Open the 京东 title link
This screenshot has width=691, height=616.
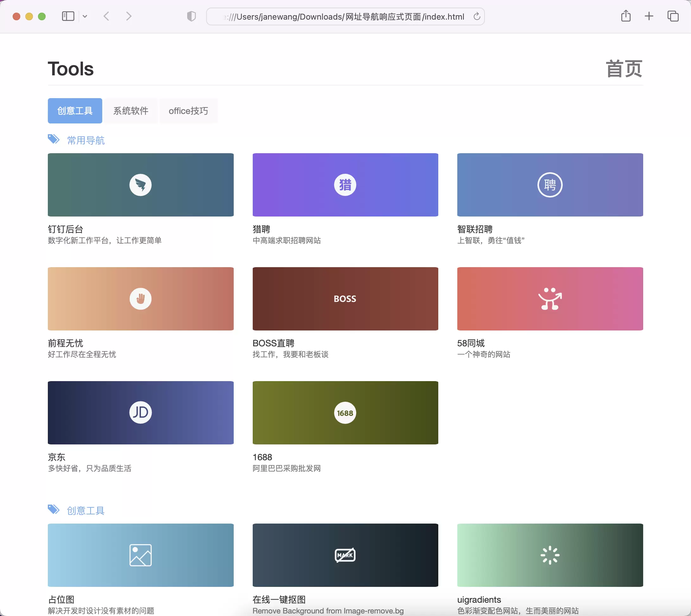(56, 457)
